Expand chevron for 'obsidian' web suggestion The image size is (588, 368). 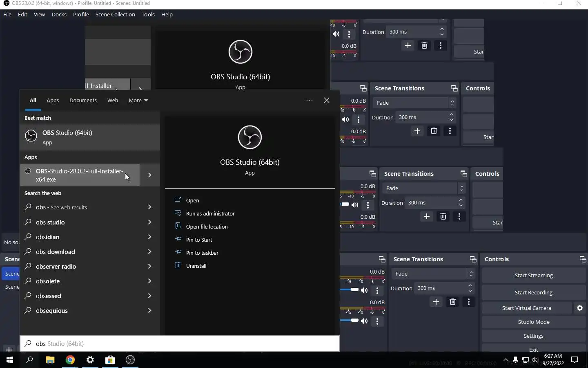pyautogui.click(x=149, y=237)
